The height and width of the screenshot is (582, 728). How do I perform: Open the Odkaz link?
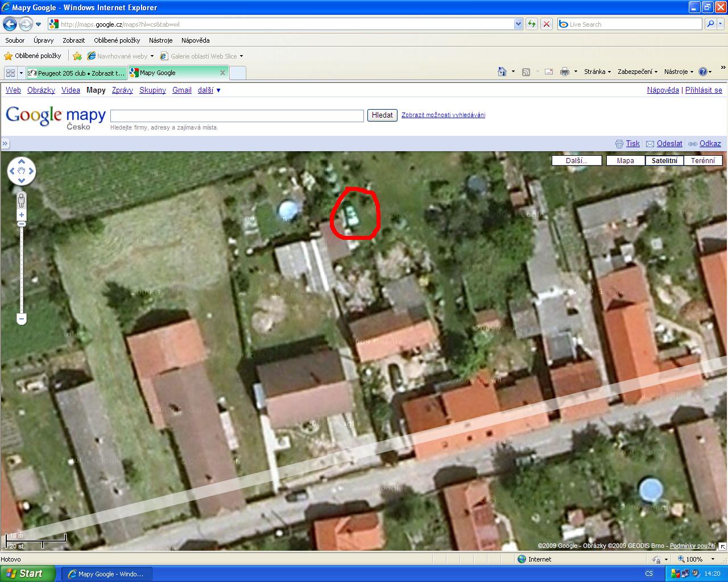tap(710, 144)
